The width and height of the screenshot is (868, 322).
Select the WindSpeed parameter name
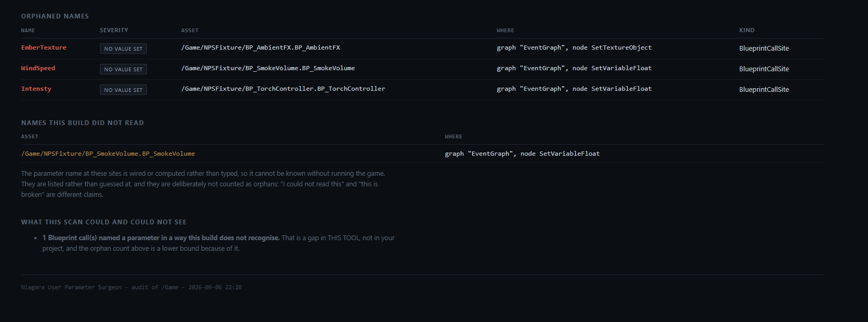click(x=38, y=68)
